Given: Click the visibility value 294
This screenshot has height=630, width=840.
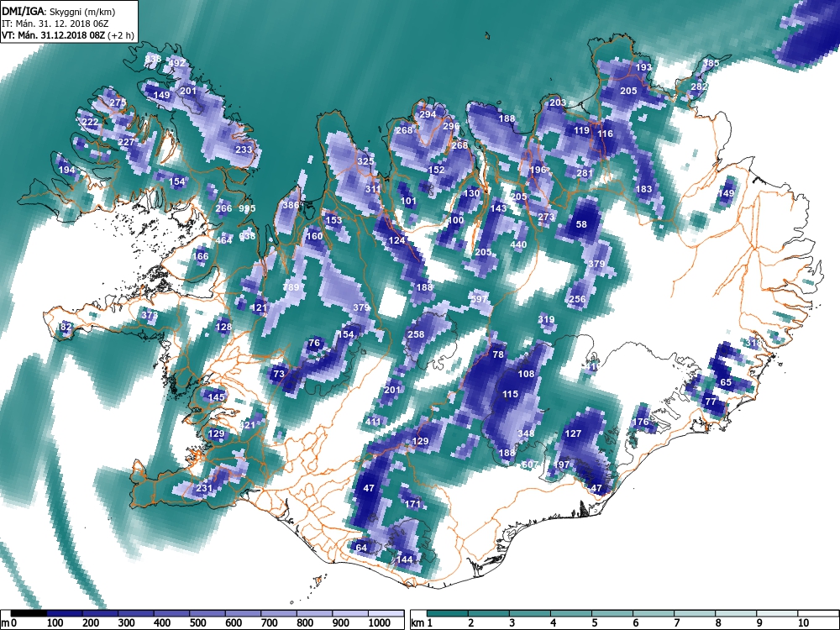Looking at the screenshot, I should click(x=428, y=114).
